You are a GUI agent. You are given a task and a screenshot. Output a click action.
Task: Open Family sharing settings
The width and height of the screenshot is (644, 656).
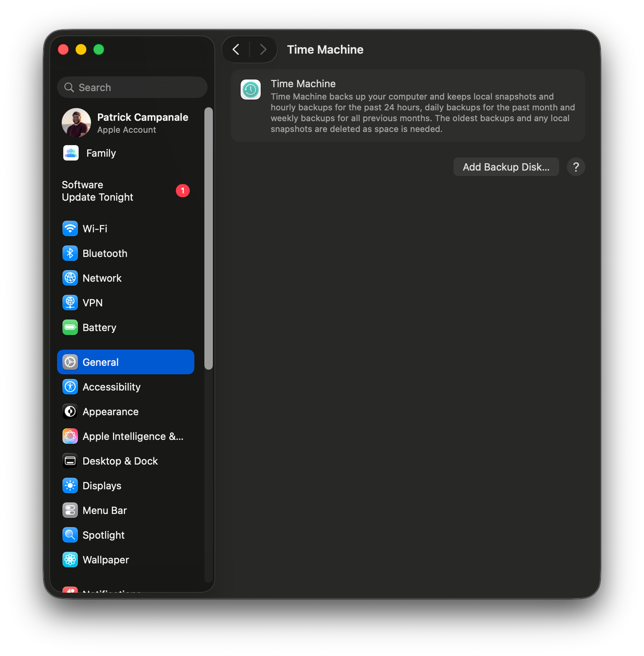tap(100, 153)
